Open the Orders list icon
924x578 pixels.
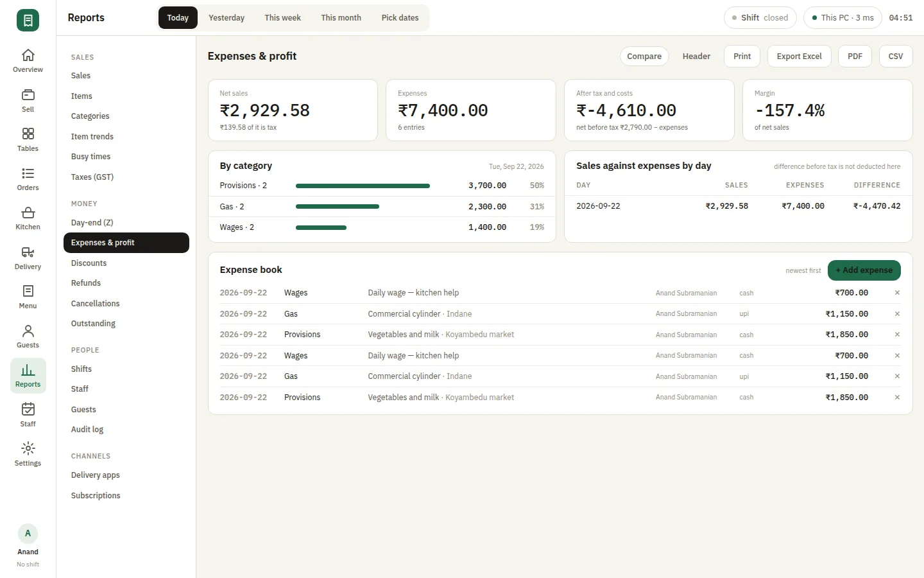tap(28, 179)
